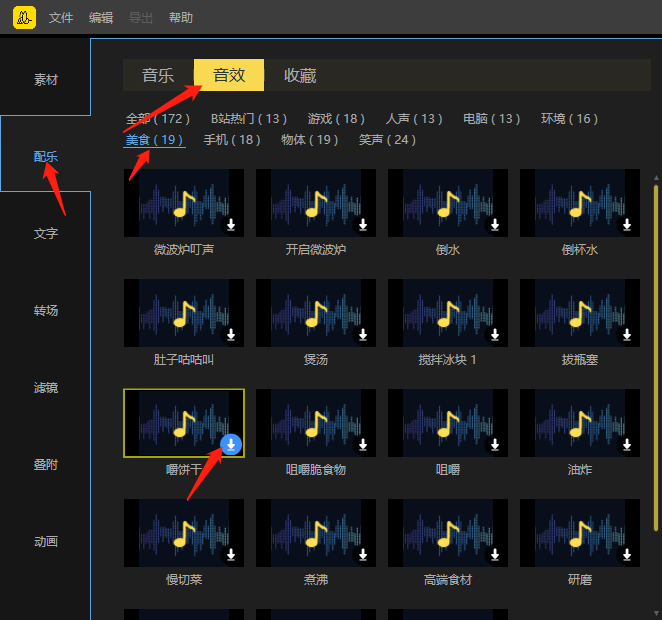This screenshot has height=620, width=662.
Task: Click download icon on 煲汤 thumbnail
Action: point(363,335)
